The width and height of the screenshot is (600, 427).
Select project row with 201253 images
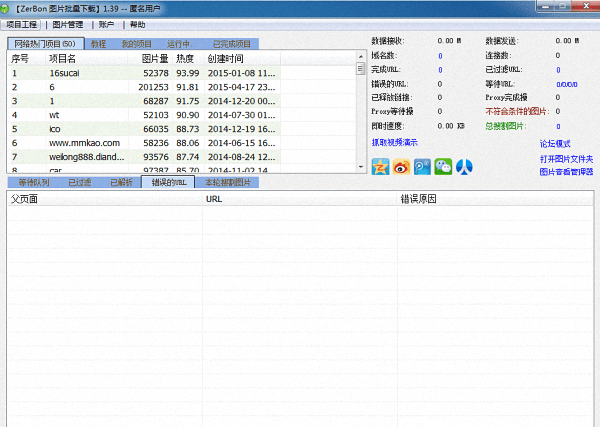[x=144, y=87]
